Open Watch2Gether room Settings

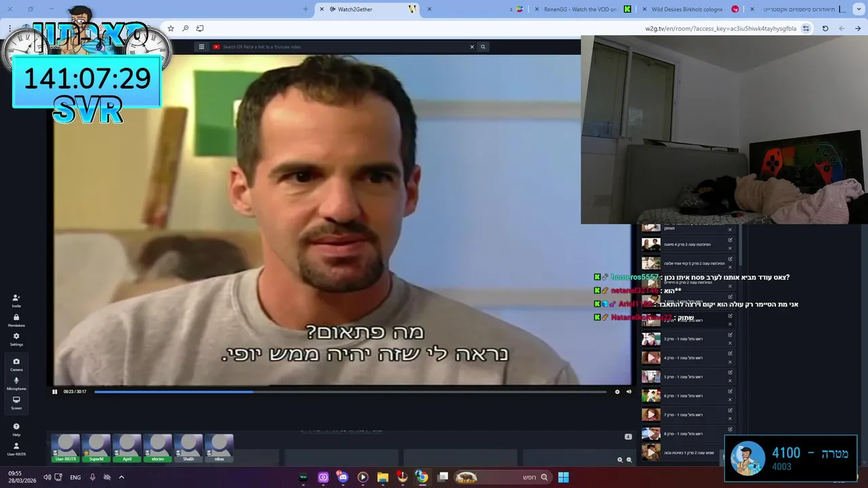point(16,339)
